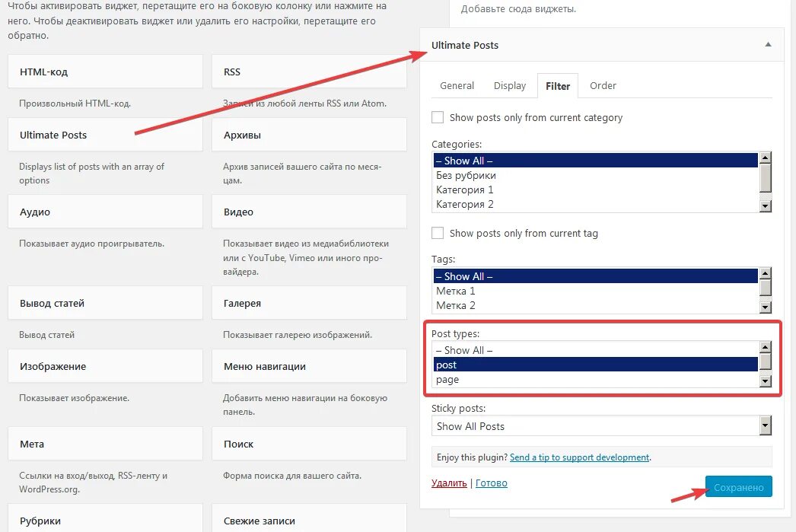Select the Рубрики widget
The image size is (796, 532).
point(105,519)
